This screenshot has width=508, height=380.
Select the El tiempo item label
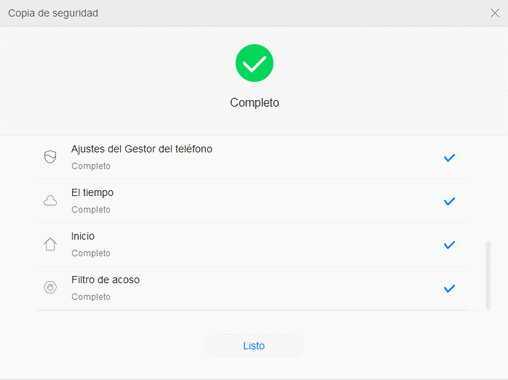(92, 193)
